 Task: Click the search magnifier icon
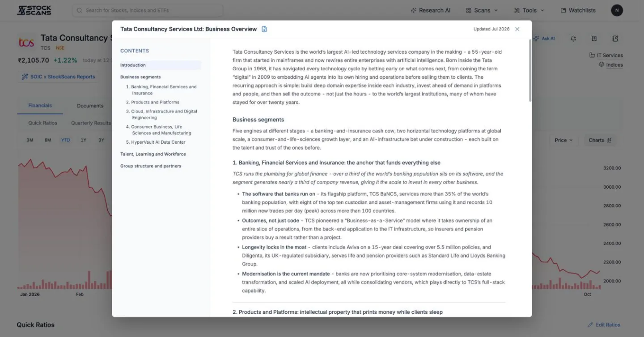[80, 10]
